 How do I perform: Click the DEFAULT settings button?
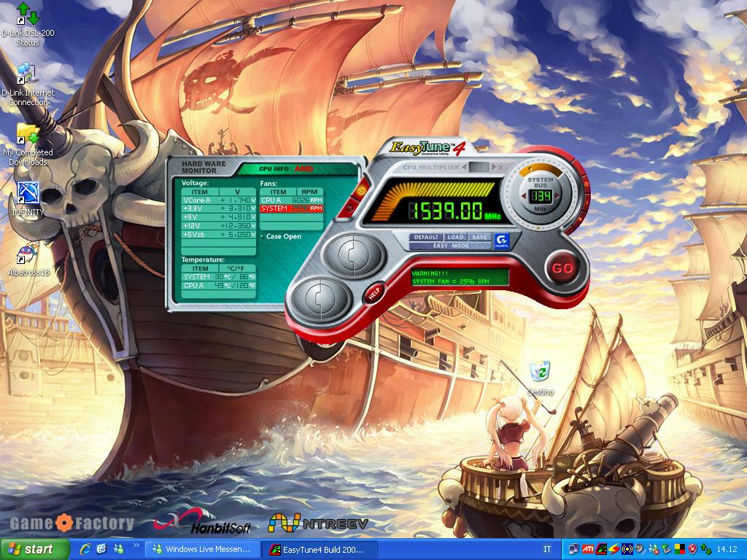(425, 237)
